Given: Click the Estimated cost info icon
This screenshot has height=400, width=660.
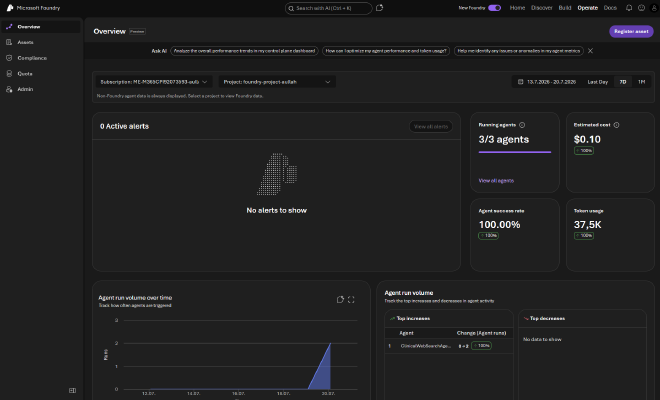Looking at the screenshot, I should [616, 125].
